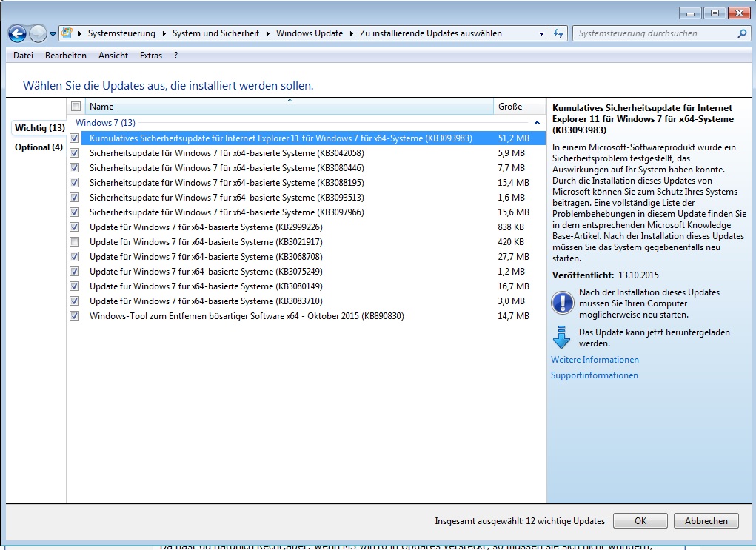Uncheck the KB3093983 Internet Explorer update

(74, 138)
